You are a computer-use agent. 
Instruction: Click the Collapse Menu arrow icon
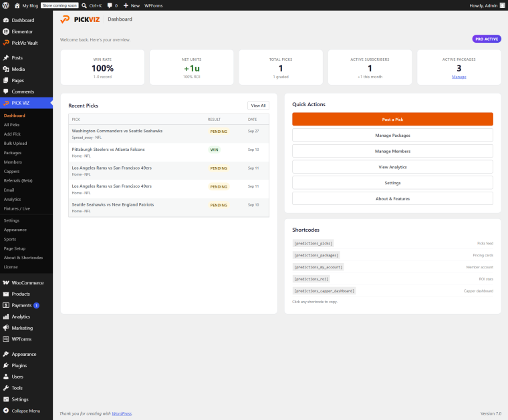tap(6, 411)
